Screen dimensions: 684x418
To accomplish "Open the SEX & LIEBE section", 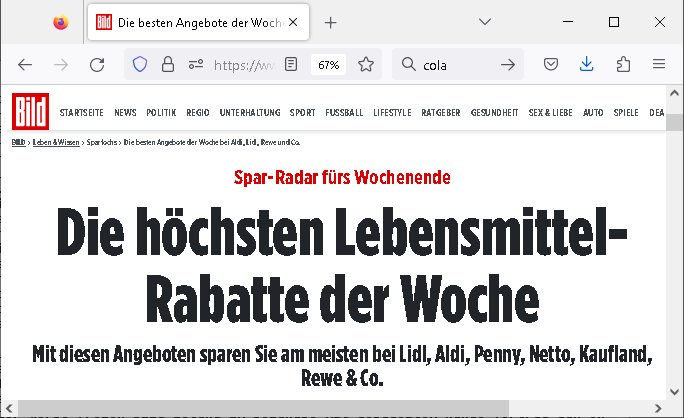I will point(551,113).
